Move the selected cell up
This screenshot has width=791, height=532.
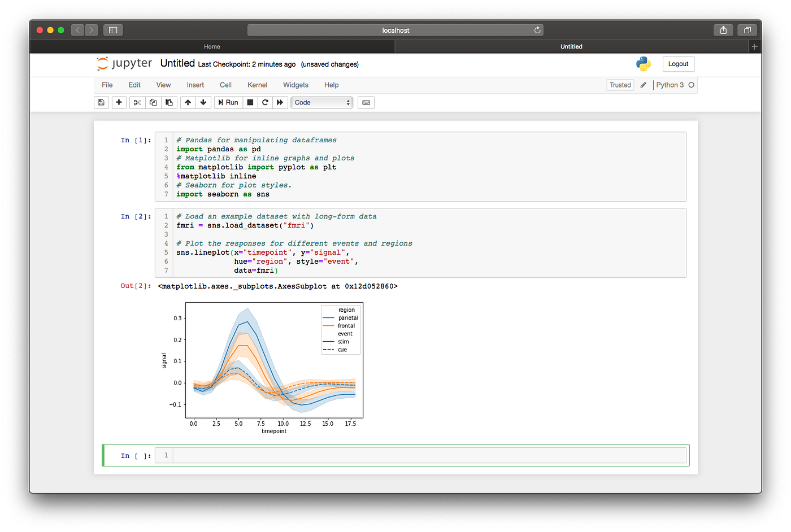click(188, 102)
